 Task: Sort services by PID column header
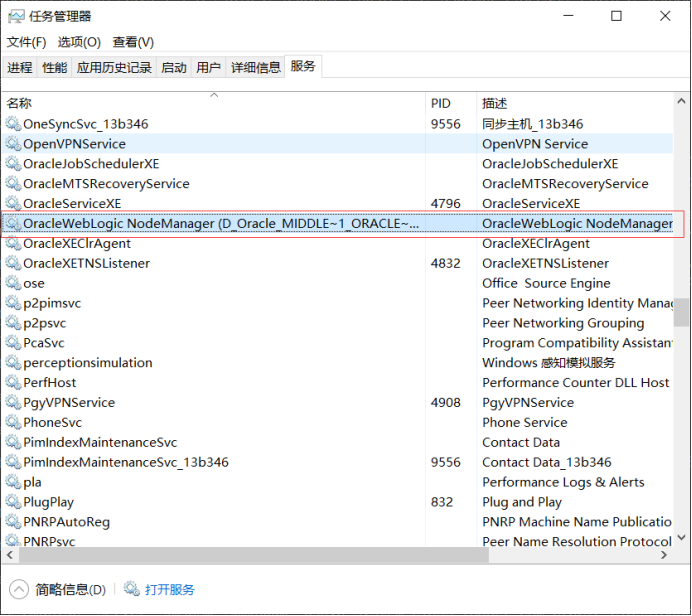441,103
